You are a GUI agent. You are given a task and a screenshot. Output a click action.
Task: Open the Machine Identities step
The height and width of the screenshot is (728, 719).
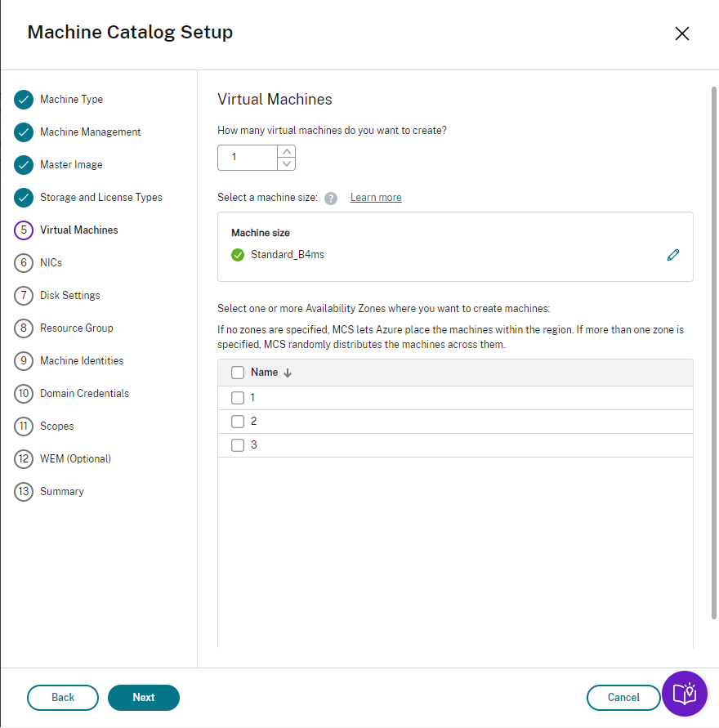point(82,361)
